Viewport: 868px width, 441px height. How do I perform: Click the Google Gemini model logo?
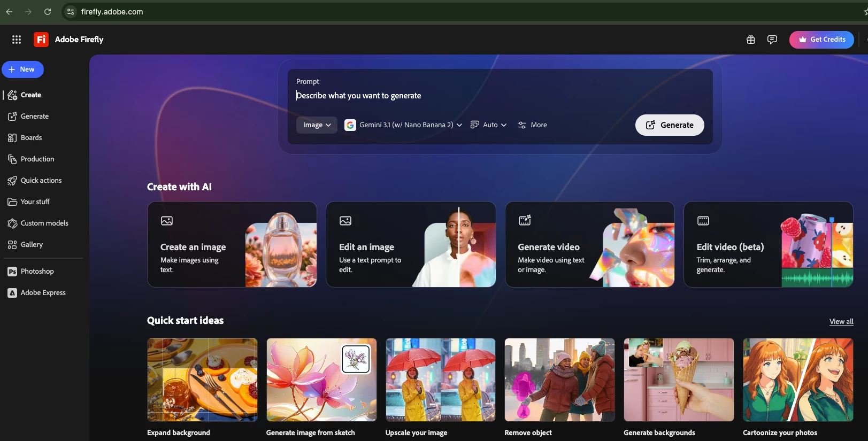tap(350, 125)
